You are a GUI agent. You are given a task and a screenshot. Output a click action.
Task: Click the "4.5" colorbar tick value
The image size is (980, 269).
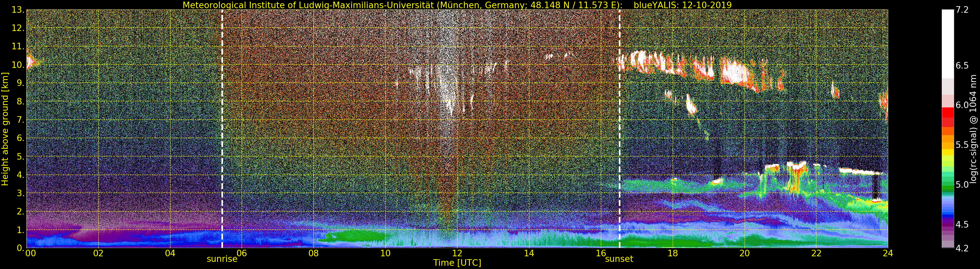(x=962, y=225)
